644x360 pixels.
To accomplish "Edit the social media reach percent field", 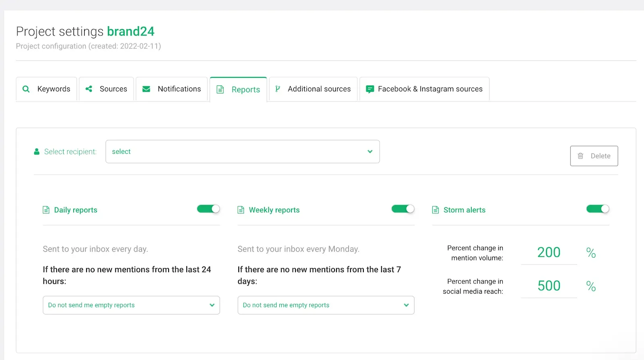I will click(x=549, y=286).
